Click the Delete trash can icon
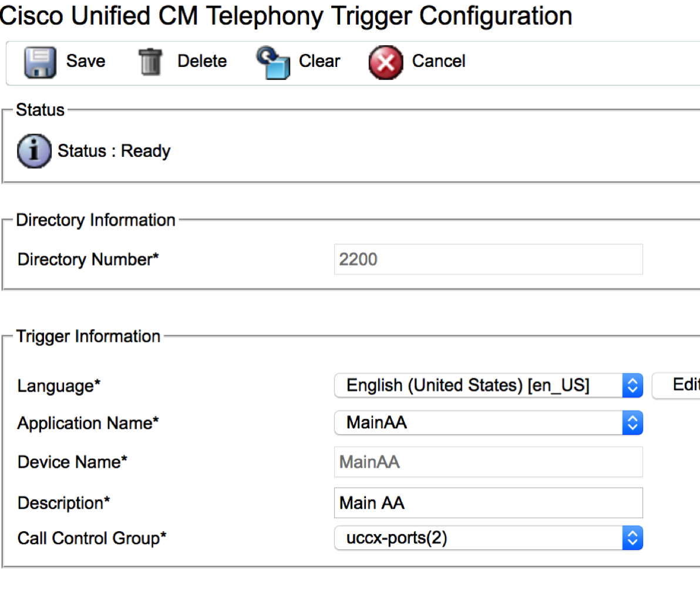 150,62
